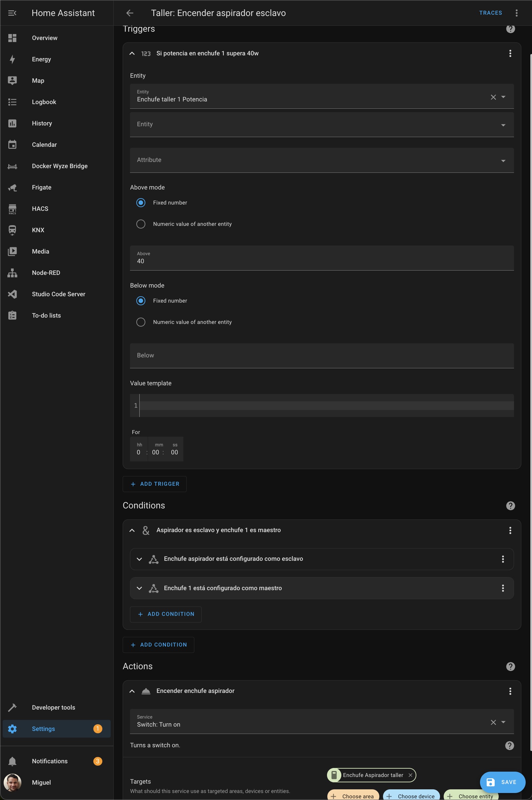Click 'Choose entity' target chip
The width and height of the screenshot is (532, 800).
point(471,795)
